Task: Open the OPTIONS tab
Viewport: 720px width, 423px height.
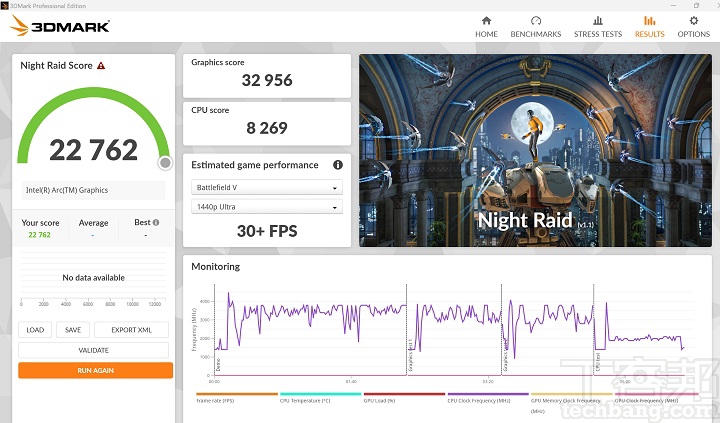Action: 693,27
